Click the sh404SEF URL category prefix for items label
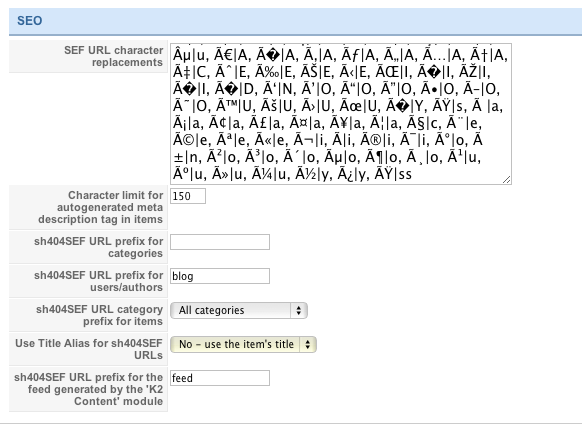This screenshot has width=582, height=430. (99, 315)
